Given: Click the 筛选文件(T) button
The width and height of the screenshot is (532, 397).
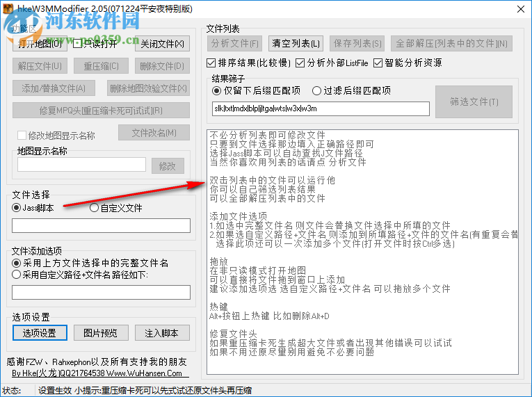Looking at the screenshot, I should tap(474, 102).
